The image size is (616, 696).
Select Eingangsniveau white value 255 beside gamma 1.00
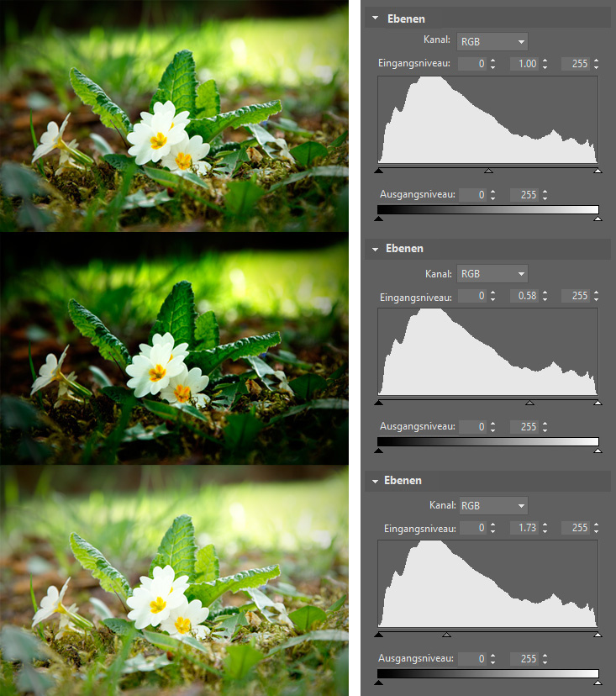click(576, 64)
